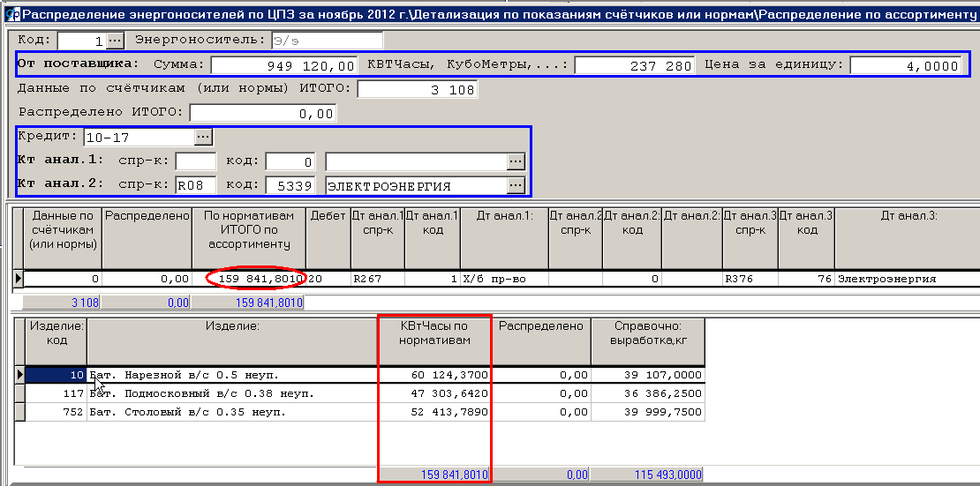980x486 pixels.
Task: Click empty спр-к field of Кт анал.1
Action: [196, 161]
